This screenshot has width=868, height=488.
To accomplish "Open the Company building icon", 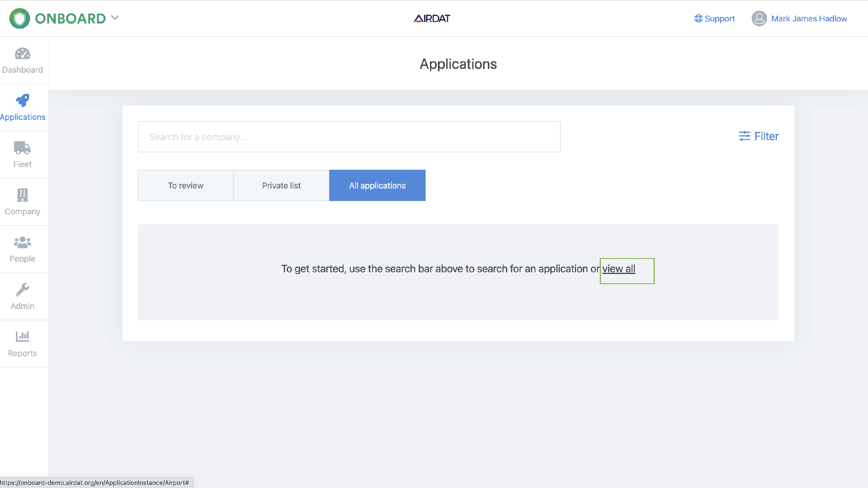I will pyautogui.click(x=22, y=195).
